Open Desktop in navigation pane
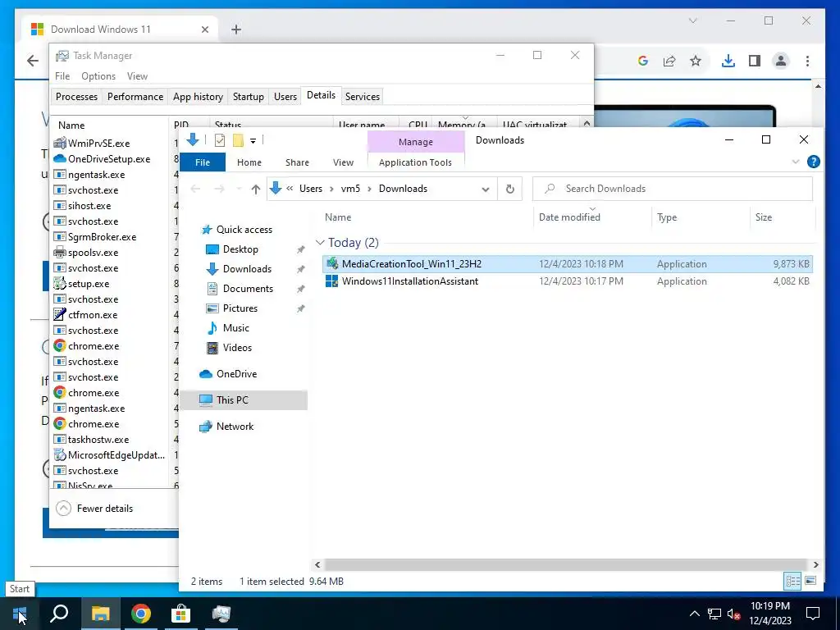This screenshot has width=840, height=630. tap(240, 249)
